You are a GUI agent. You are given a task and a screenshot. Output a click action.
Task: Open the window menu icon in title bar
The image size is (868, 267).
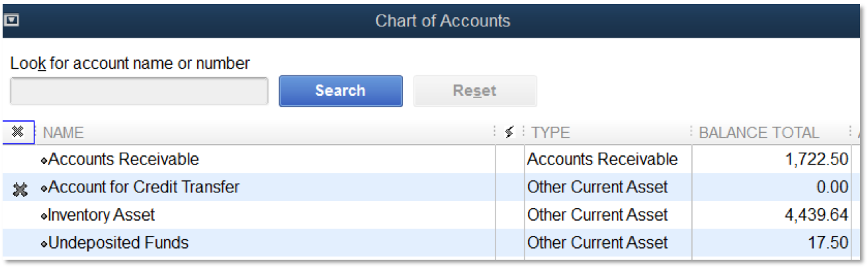[11, 20]
